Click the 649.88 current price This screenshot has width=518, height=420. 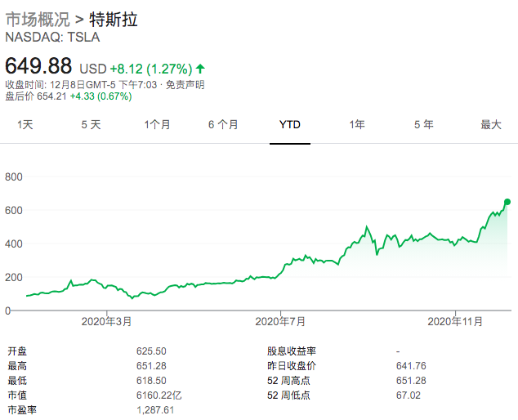click(x=38, y=65)
